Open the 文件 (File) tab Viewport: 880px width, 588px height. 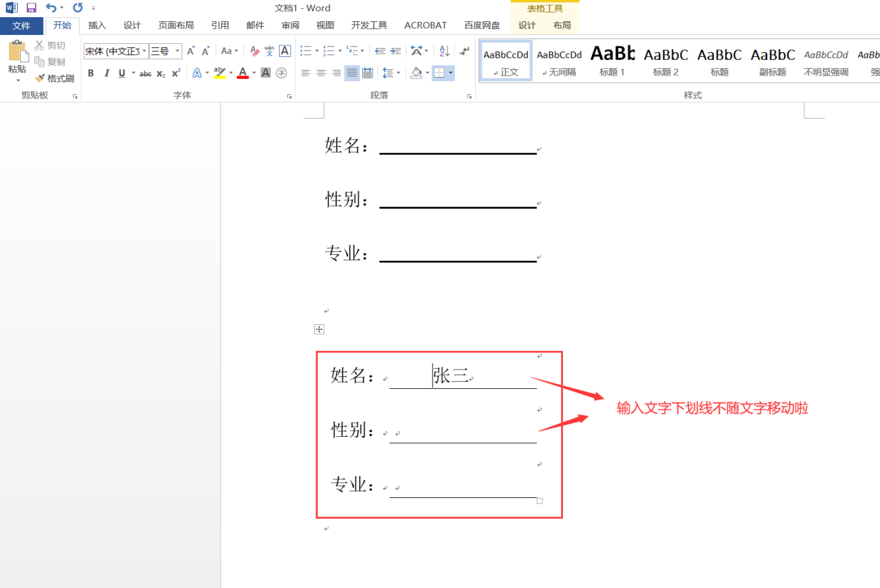(21, 25)
